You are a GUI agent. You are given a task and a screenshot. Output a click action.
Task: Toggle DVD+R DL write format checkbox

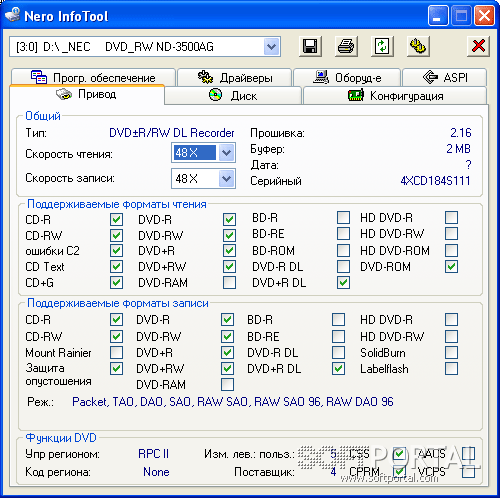(338, 369)
